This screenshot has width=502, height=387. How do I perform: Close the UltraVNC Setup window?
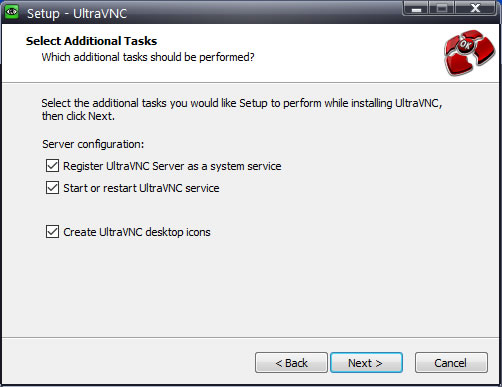pyautogui.click(x=475, y=8)
